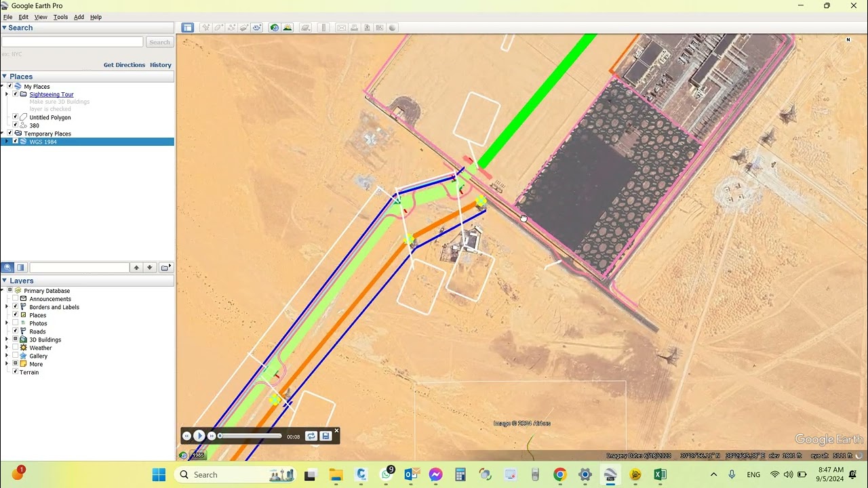Click the move down arrow button
Image resolution: width=868 pixels, height=488 pixels.
pyautogui.click(x=150, y=268)
